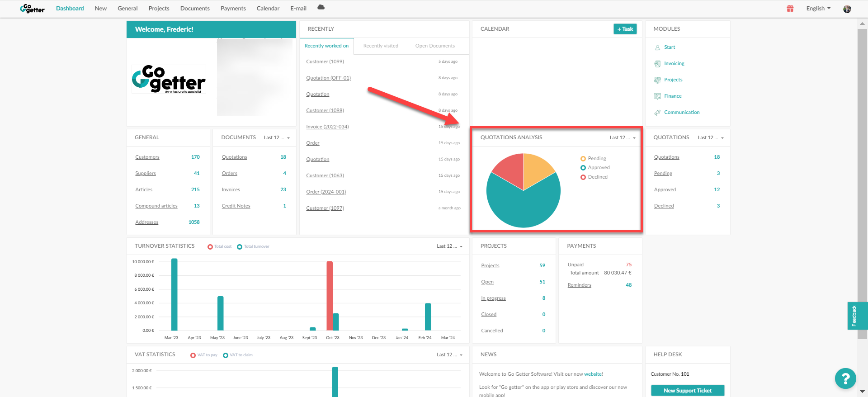Open Turnover Statistics Last 12 period dropdown

pos(449,246)
